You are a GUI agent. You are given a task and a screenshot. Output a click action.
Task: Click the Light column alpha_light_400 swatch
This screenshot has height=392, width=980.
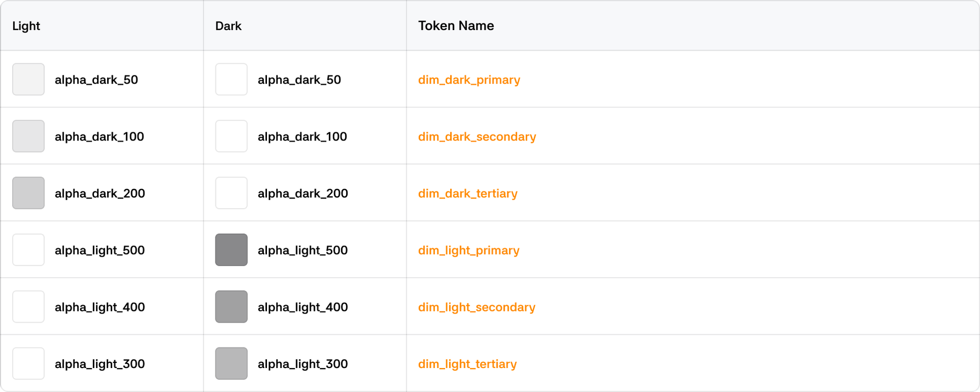click(x=29, y=307)
